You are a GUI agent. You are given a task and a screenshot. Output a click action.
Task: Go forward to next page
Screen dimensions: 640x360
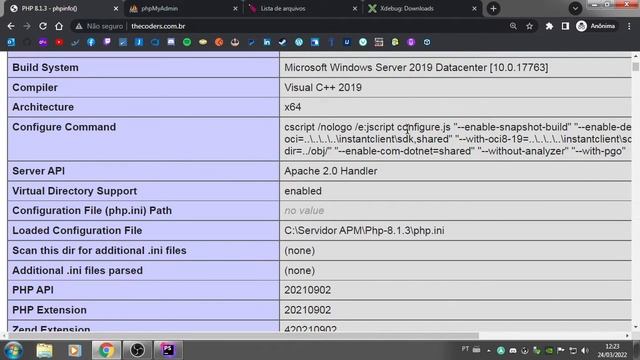coord(27,26)
